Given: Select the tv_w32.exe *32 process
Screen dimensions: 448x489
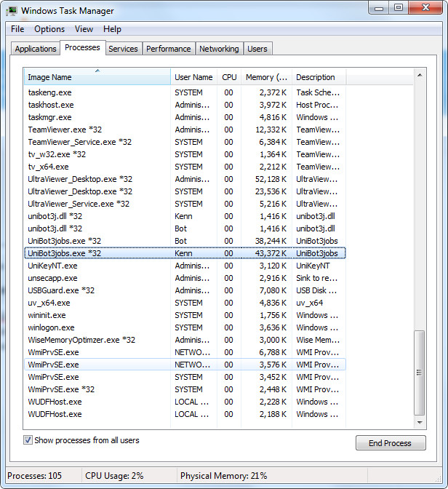Looking at the screenshot, I should 185,154.
